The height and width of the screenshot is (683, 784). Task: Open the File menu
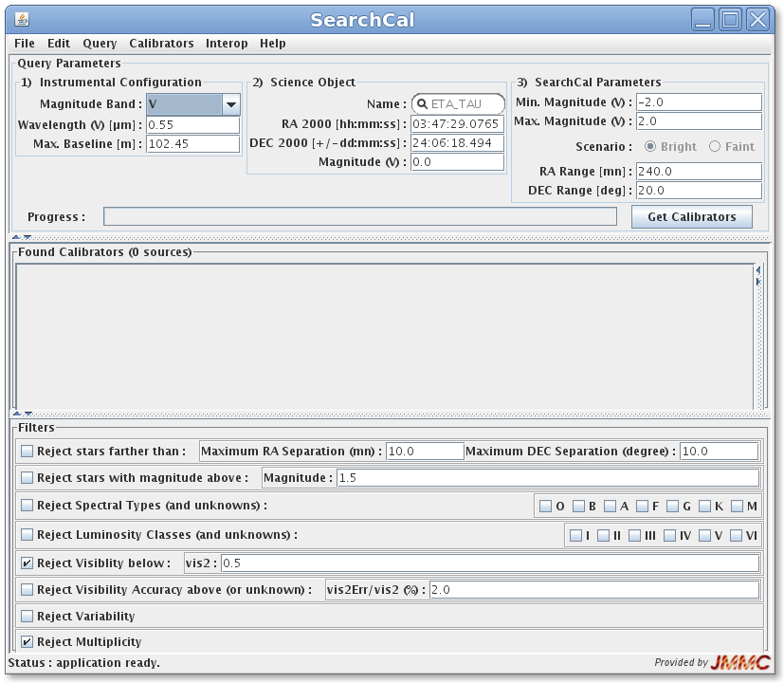25,44
